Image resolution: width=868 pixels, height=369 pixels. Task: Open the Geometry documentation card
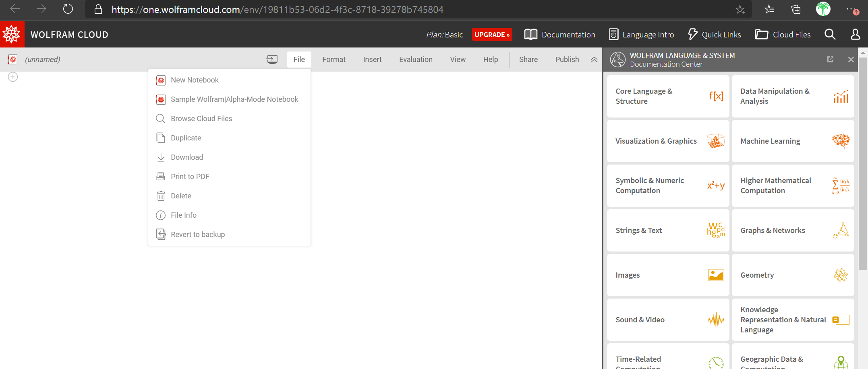click(x=793, y=275)
